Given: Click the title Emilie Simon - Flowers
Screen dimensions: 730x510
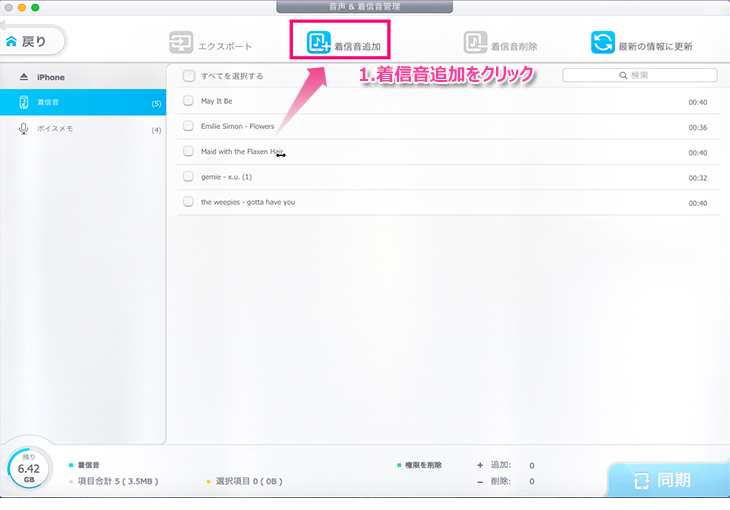Looking at the screenshot, I should (237, 126).
